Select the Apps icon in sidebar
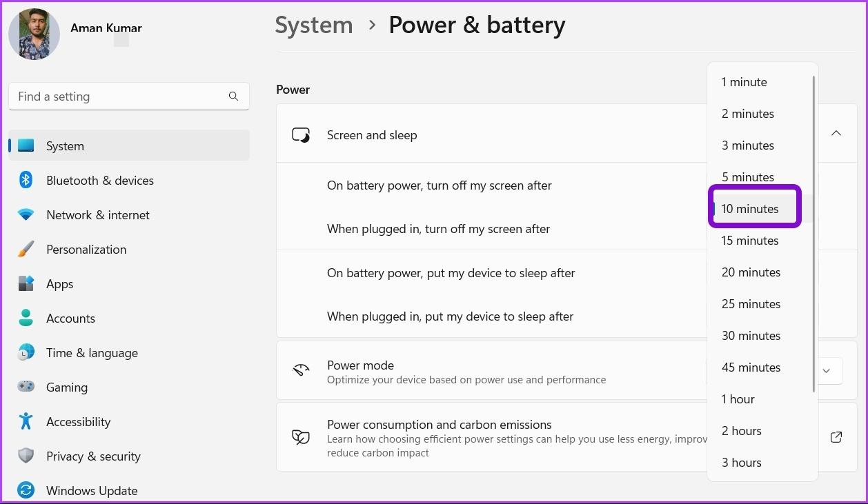868x504 pixels. pos(26,283)
